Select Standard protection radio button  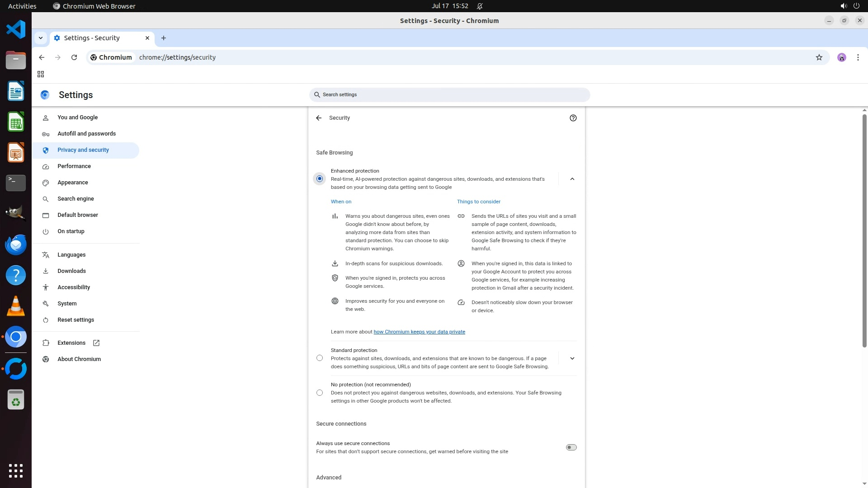[320, 358]
